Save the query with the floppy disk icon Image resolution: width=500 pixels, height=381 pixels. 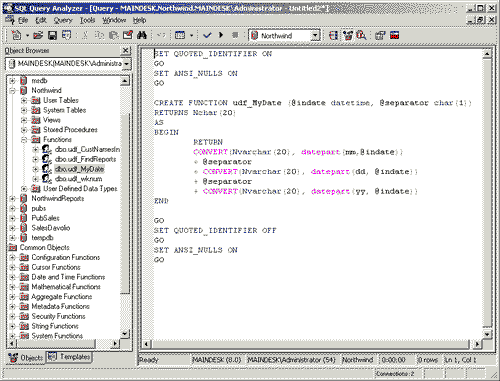(x=52, y=35)
